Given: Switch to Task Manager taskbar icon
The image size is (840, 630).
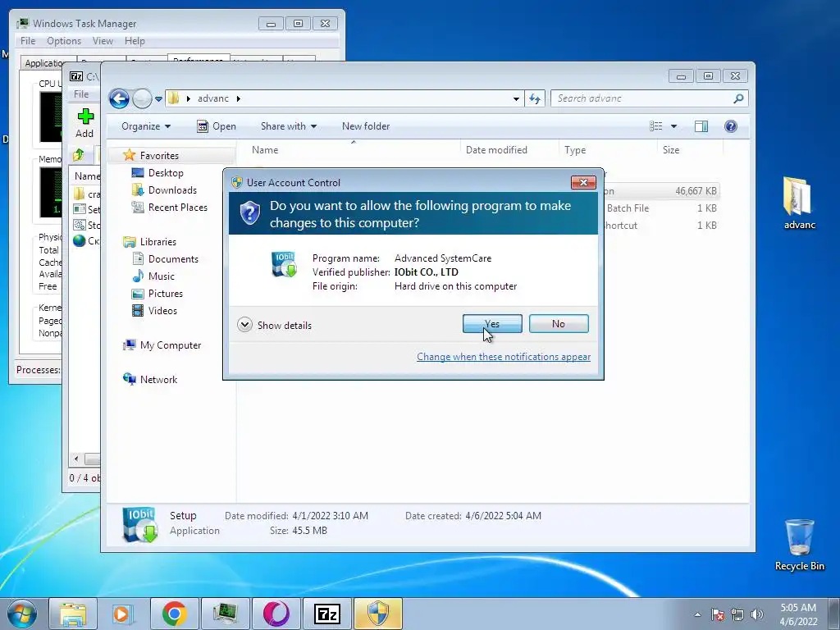Looking at the screenshot, I should click(226, 614).
